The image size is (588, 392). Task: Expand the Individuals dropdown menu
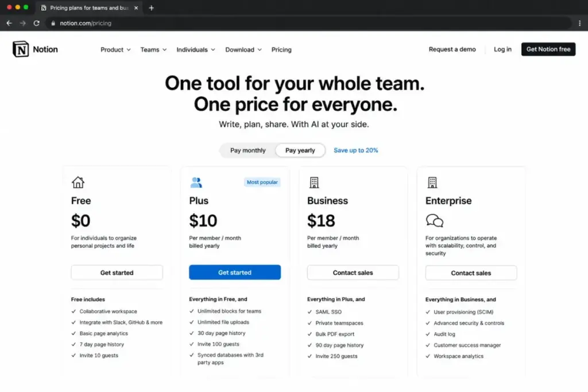pos(196,49)
